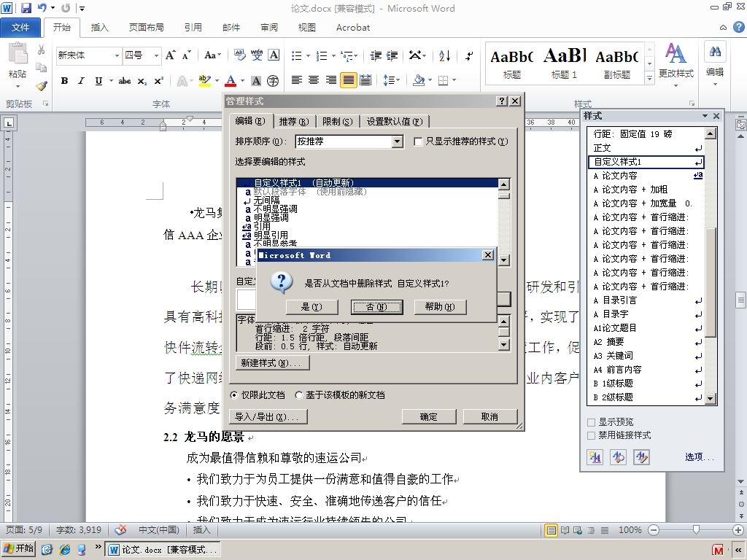
Task: Center align text in ribbon
Action: click(x=314, y=80)
